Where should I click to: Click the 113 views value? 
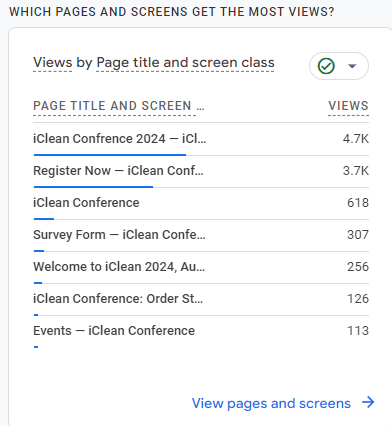pyautogui.click(x=358, y=331)
